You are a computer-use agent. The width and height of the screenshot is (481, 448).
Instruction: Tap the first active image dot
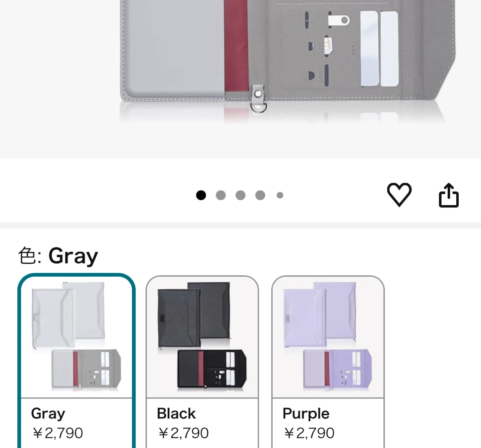201,195
